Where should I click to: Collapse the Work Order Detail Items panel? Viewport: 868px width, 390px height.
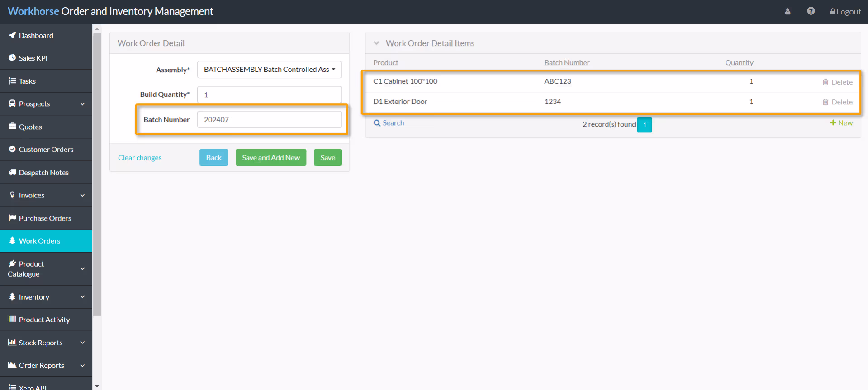(x=376, y=43)
